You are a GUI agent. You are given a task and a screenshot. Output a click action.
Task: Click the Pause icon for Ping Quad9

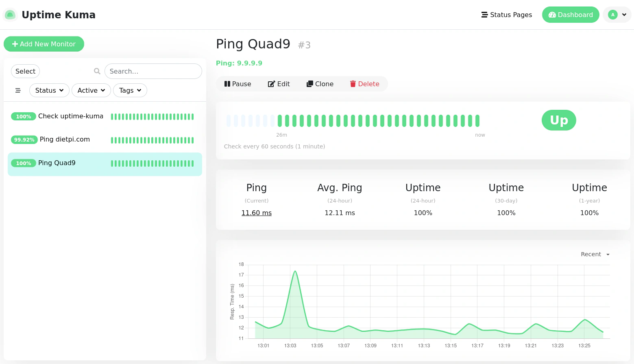[x=228, y=84]
